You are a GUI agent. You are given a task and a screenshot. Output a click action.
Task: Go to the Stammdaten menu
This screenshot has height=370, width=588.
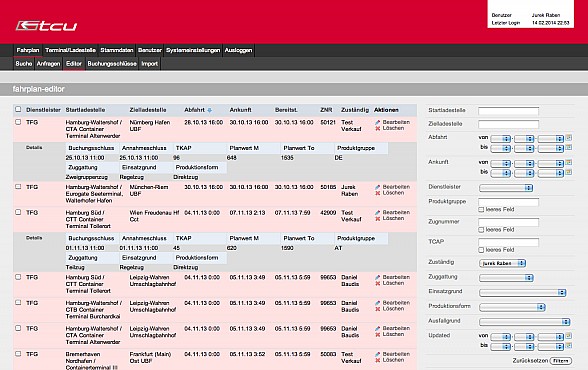(x=117, y=50)
